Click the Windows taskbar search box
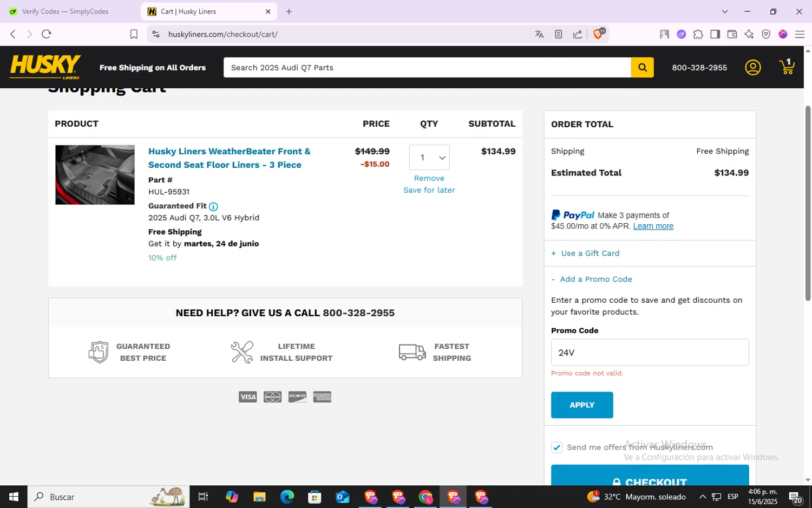Screen dimensions: 812x508 [x=108, y=497]
